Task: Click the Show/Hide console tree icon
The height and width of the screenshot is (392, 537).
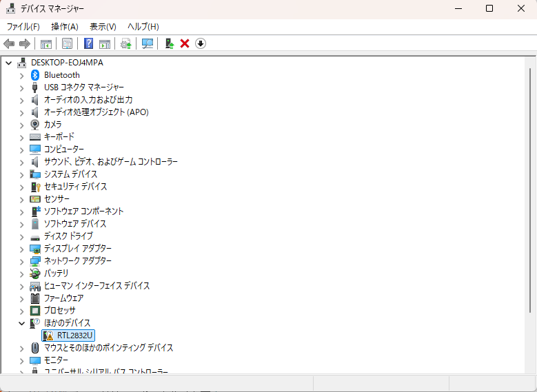Action: [x=46, y=43]
